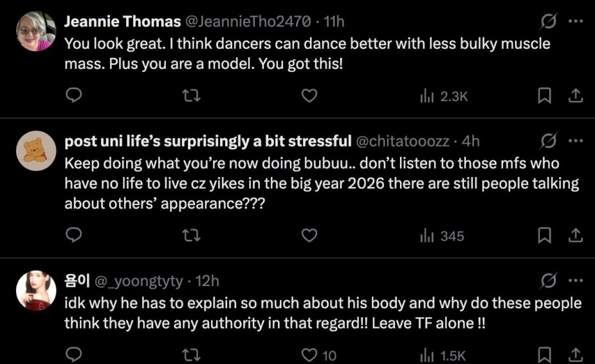The image size is (595, 364).
Task: Open more options on chitatooozz tweet
Action: [x=576, y=141]
